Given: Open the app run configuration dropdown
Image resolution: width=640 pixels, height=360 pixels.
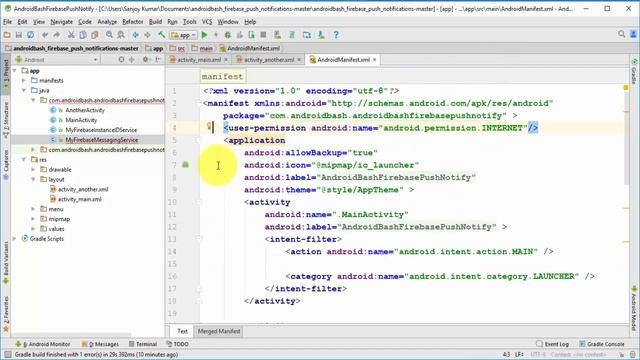Looking at the screenshot, I should (184, 35).
